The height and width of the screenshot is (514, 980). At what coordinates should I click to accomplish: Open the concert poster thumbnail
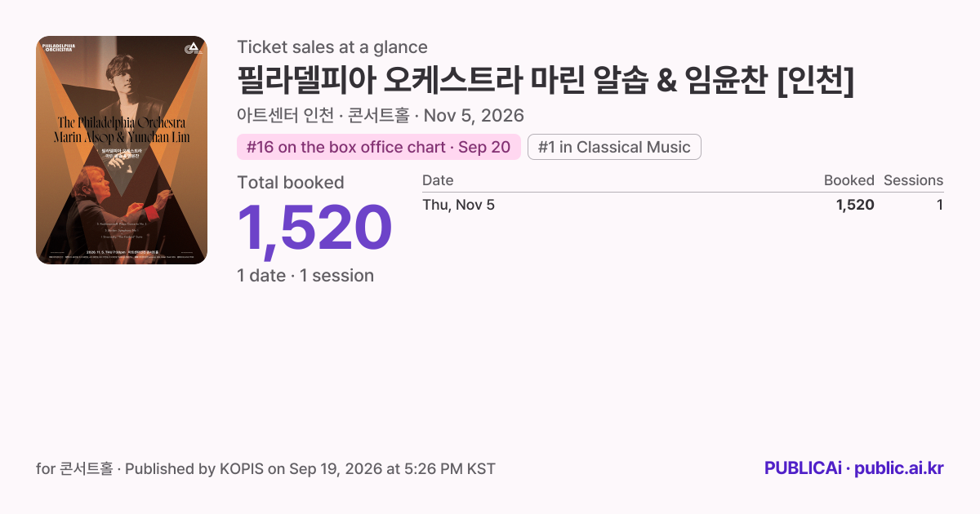click(122, 150)
